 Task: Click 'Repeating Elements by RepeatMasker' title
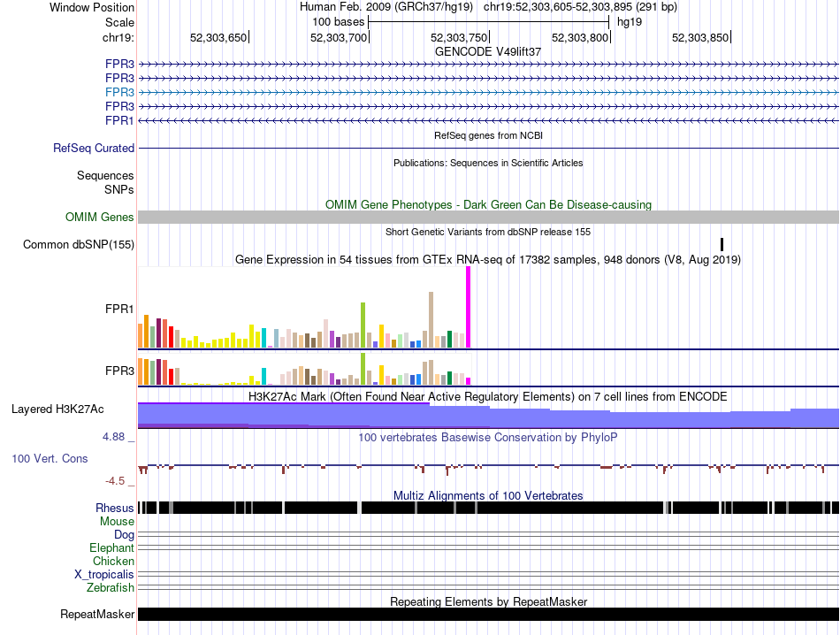489,601
